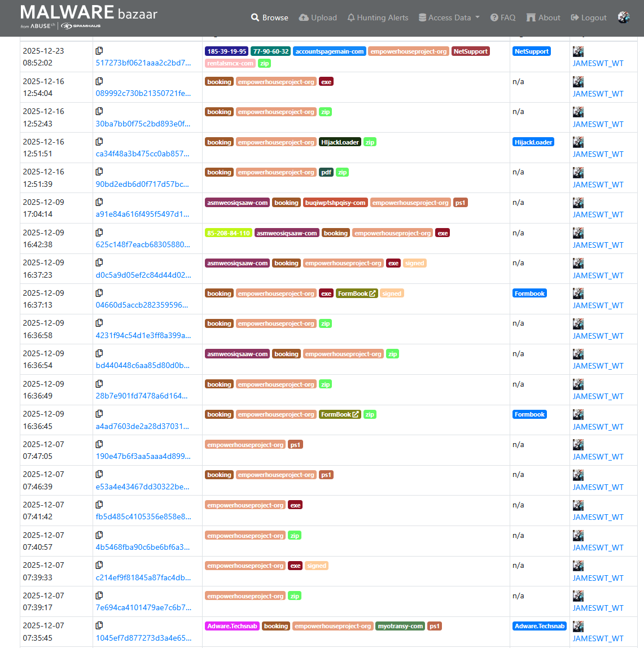Open the FAQ page
This screenshot has width=644, height=648.
click(503, 17)
